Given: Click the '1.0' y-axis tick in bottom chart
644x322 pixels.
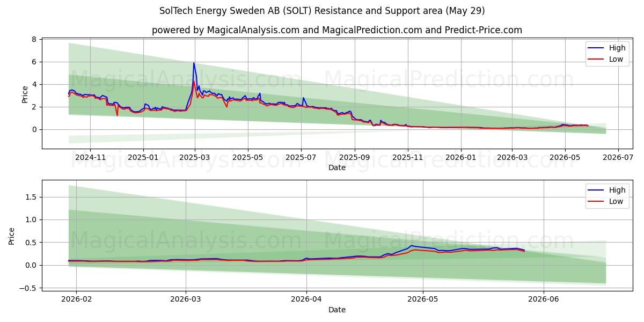Looking at the screenshot, I should [x=30, y=220].
